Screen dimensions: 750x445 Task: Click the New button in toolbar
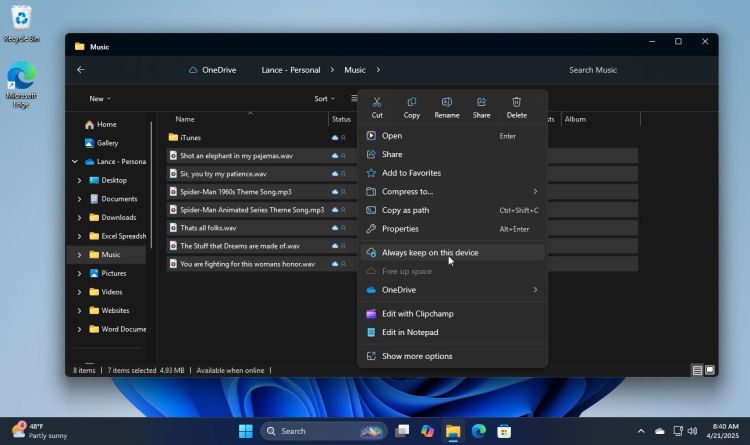99,99
